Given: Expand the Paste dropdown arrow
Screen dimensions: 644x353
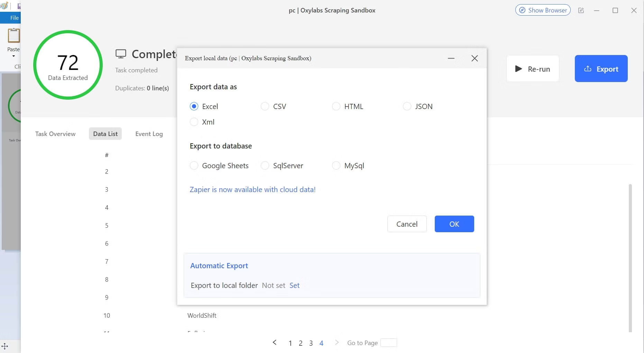Looking at the screenshot, I should [13, 56].
